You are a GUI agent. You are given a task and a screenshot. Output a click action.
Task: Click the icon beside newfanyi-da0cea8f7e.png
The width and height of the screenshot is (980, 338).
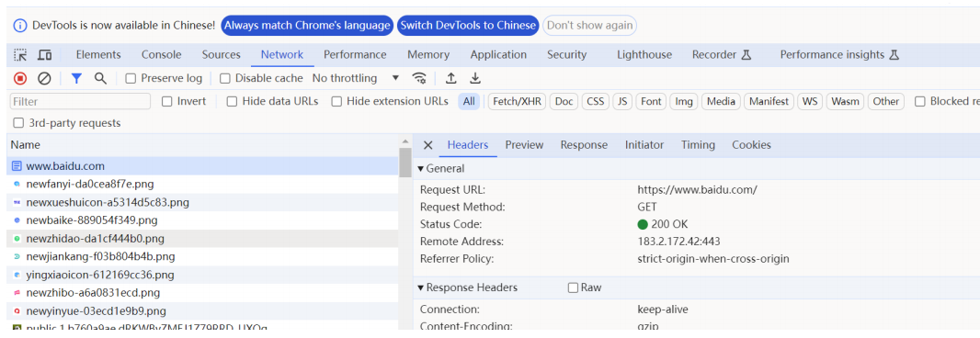pyautogui.click(x=17, y=185)
